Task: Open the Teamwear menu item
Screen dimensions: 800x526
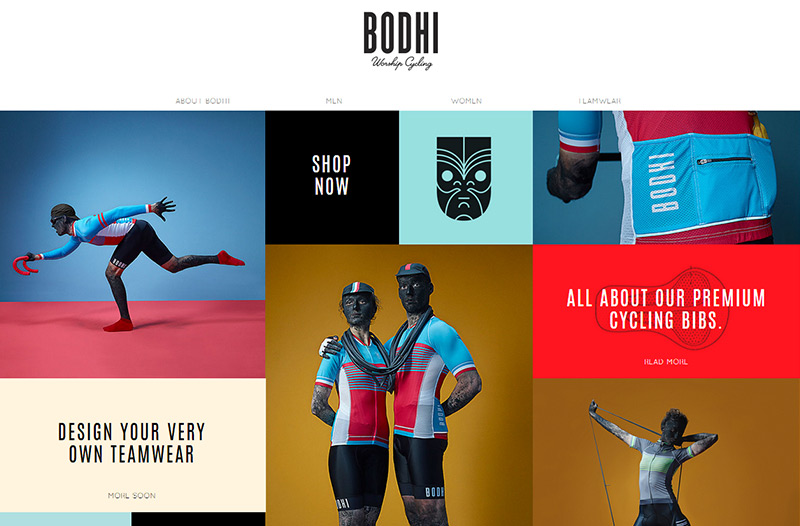Action: coord(599,101)
